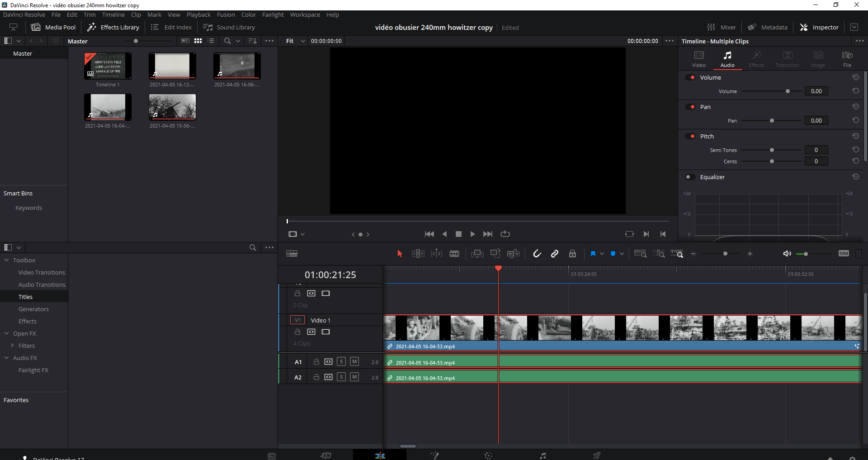Disable the Pan section toggle
Screen dimensions: 868x460
(690, 107)
